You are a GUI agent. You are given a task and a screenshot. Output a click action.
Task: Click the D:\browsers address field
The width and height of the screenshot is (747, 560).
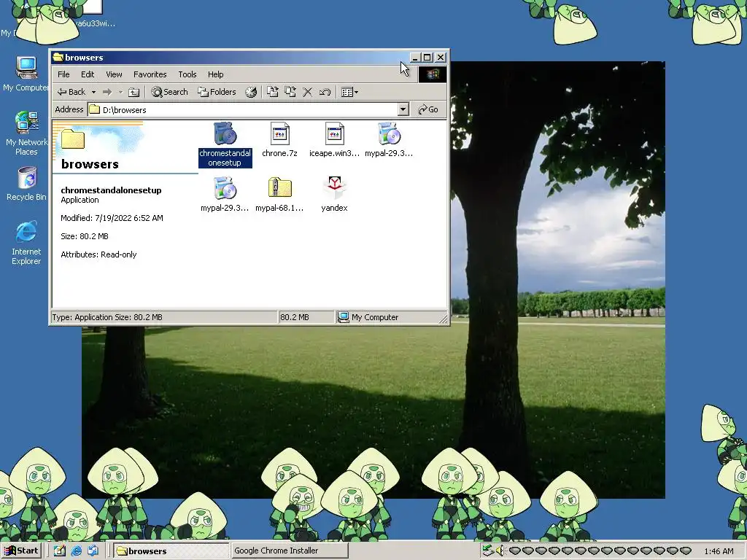click(243, 109)
